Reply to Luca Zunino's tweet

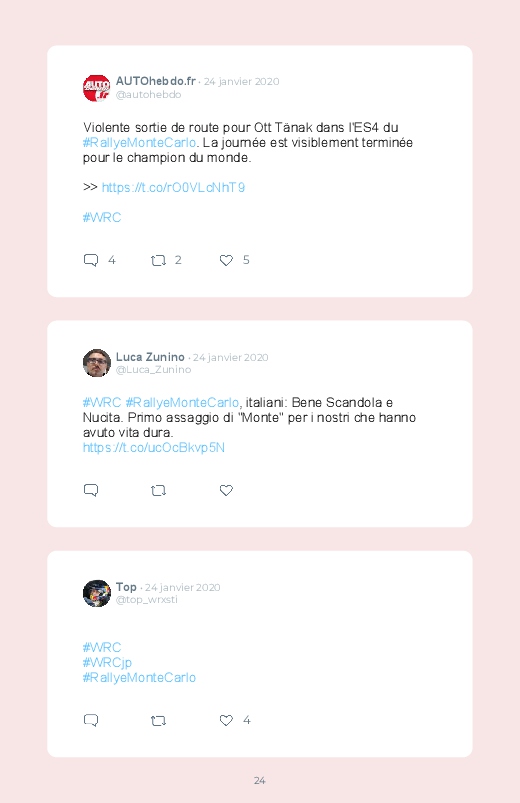(x=91, y=490)
